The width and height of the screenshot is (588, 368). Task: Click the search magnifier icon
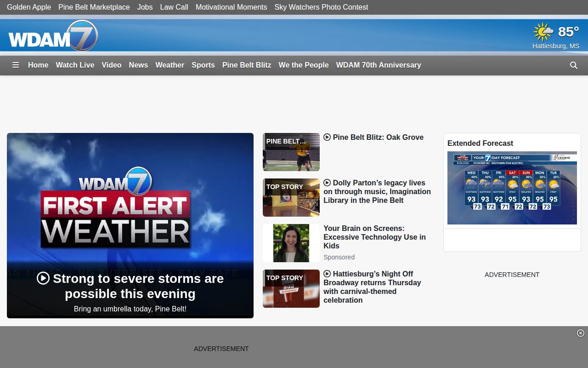click(574, 65)
